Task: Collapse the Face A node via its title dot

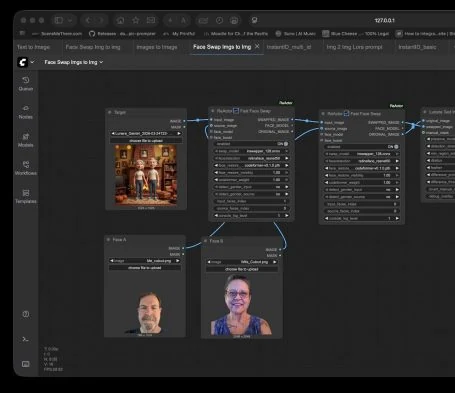Action: tap(108, 240)
